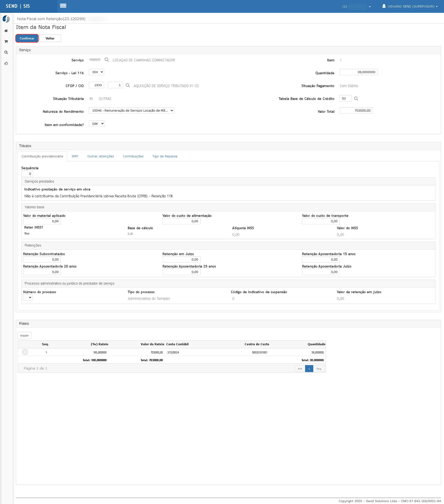Open the home icon in sidebar

(x=6, y=31)
